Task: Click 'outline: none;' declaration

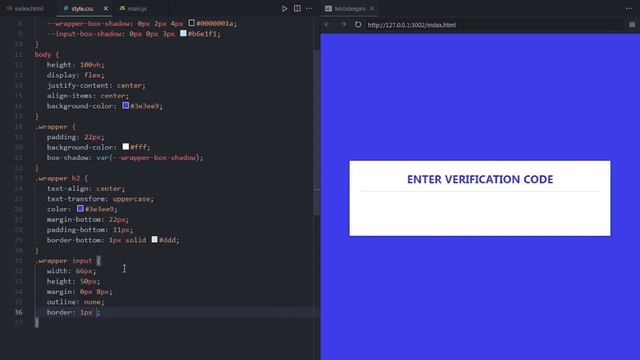Action: click(x=76, y=302)
